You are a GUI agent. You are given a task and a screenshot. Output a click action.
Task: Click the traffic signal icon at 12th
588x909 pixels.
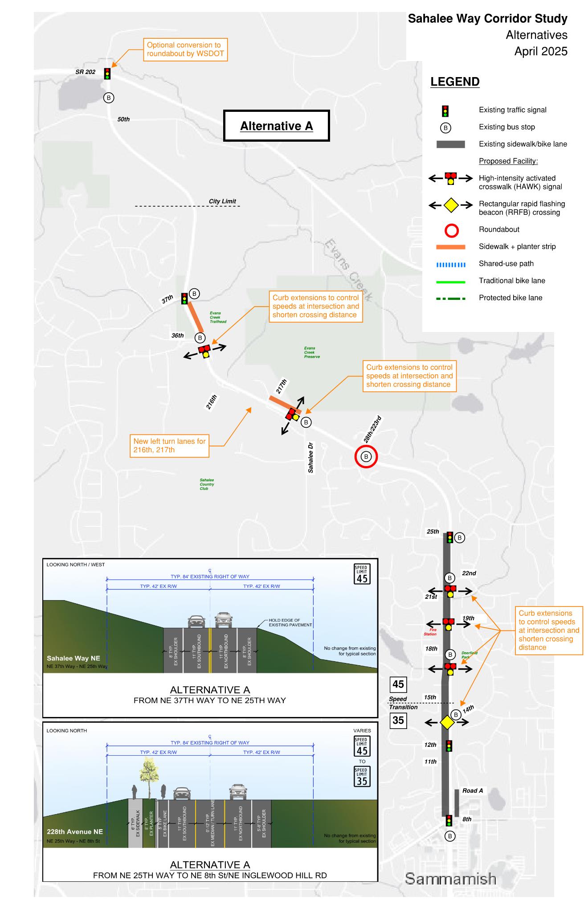click(449, 746)
